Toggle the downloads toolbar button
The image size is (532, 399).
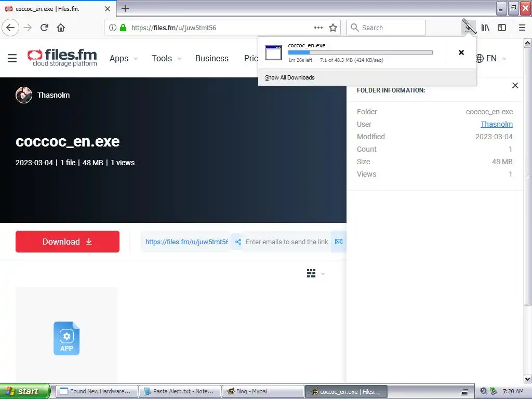click(x=469, y=27)
